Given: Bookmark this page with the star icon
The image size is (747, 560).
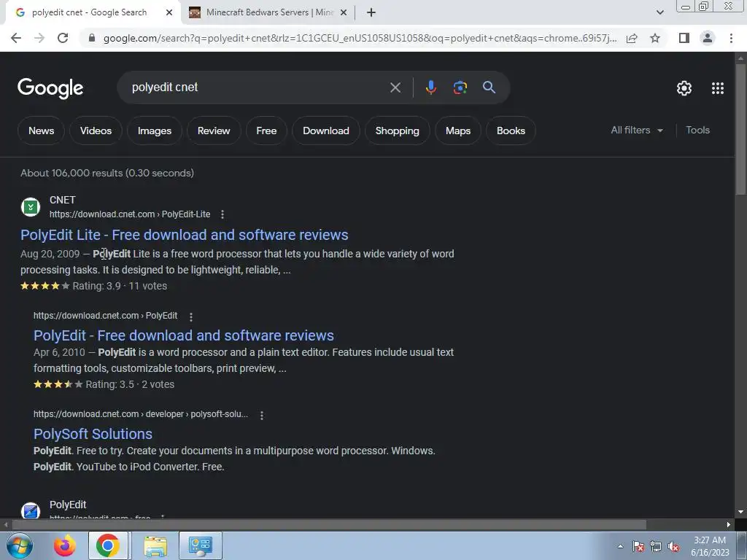Looking at the screenshot, I should click(x=655, y=38).
